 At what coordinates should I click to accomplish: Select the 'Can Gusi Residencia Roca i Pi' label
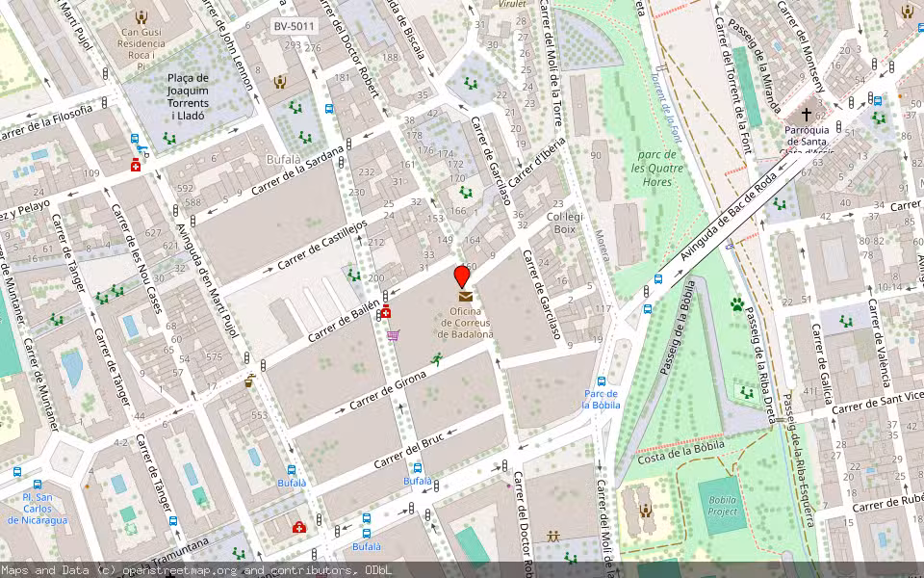coord(141,49)
